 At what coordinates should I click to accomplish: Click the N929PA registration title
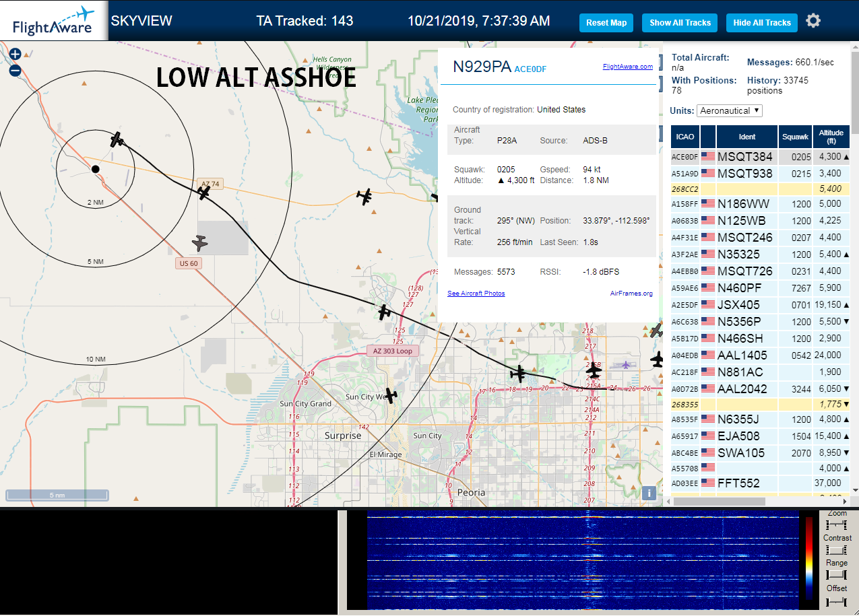[x=482, y=66]
